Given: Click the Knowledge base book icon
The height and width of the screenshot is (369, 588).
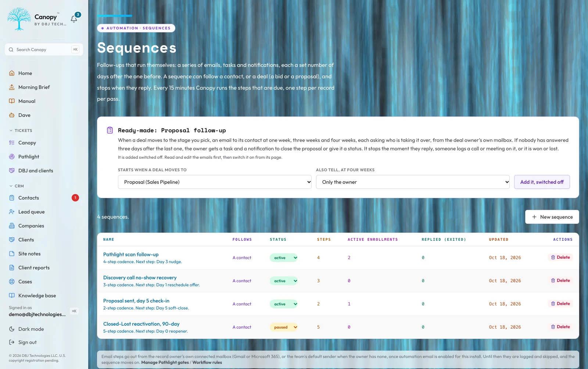Looking at the screenshot, I should click(x=12, y=295).
